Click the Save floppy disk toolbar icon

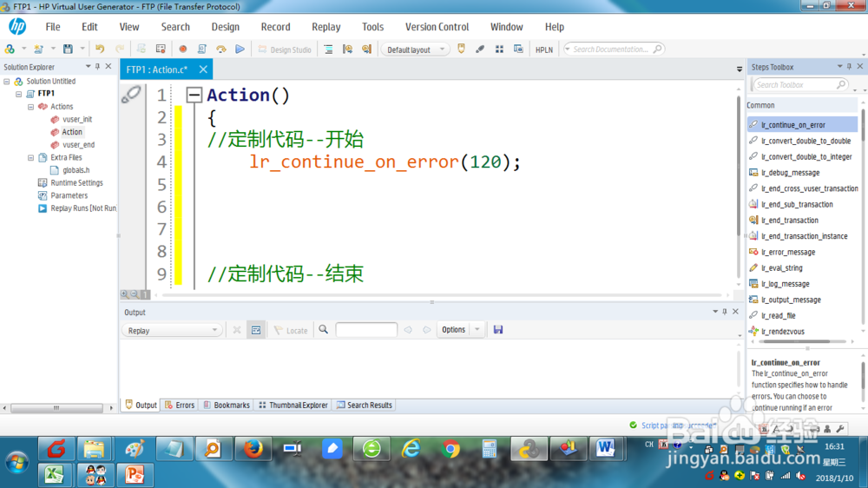[68, 49]
